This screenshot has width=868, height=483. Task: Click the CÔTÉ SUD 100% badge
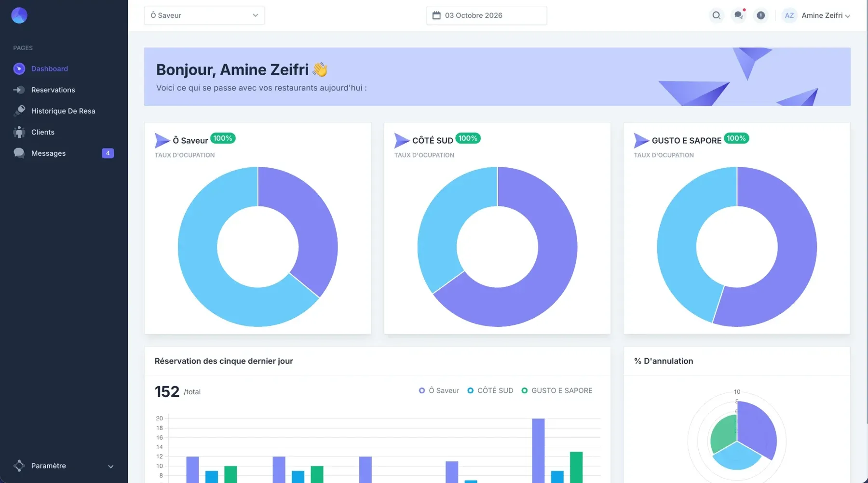(468, 138)
